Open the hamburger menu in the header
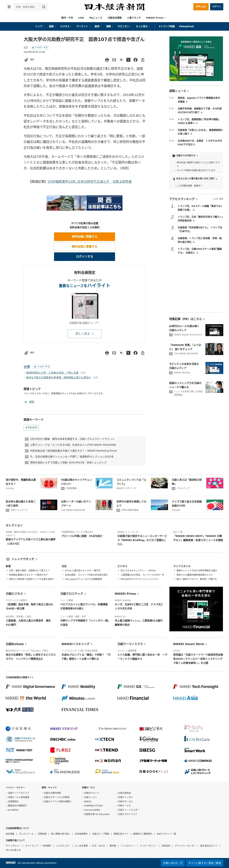This screenshot has height=868, width=229. (x=9, y=7)
